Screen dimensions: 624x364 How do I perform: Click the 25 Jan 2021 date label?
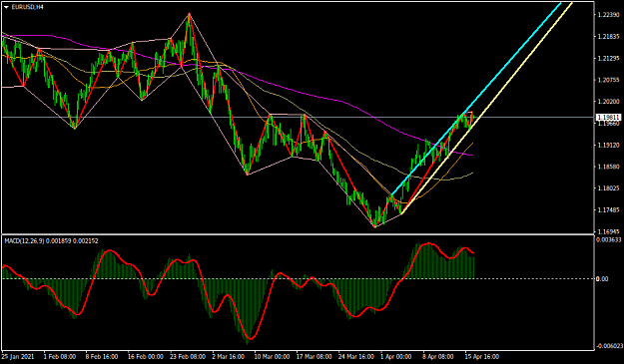point(18,356)
